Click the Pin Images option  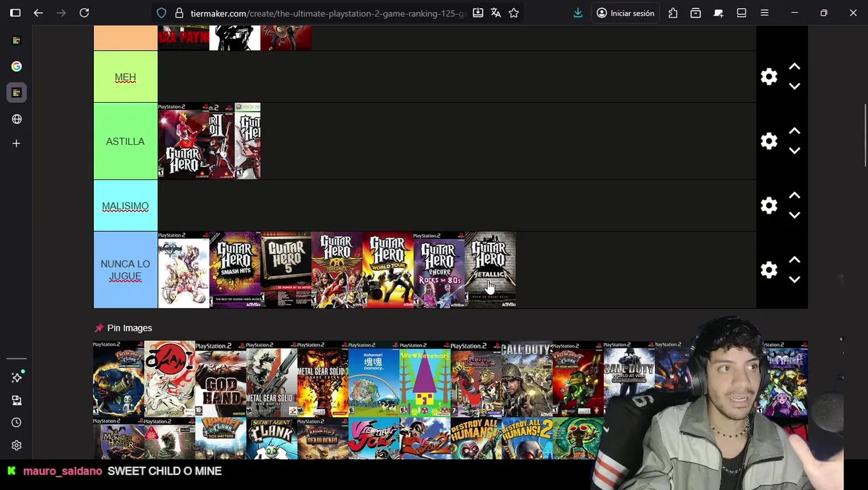123,328
